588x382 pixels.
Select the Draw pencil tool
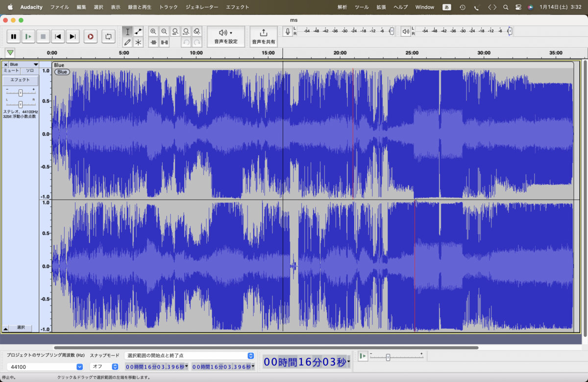(127, 42)
